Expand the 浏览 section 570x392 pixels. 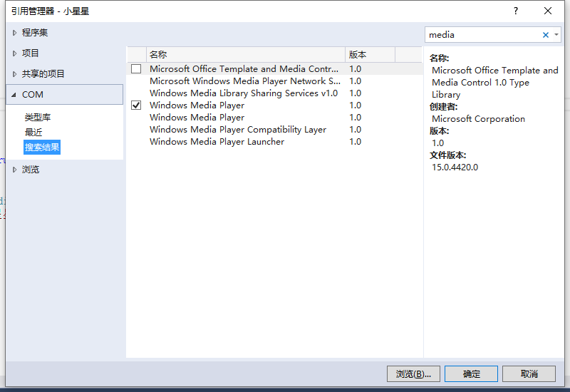point(14,170)
